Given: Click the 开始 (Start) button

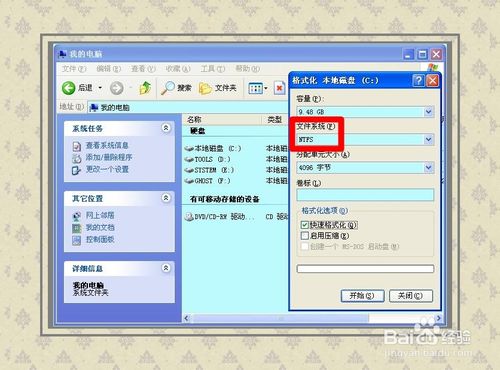Looking at the screenshot, I should point(362,296).
